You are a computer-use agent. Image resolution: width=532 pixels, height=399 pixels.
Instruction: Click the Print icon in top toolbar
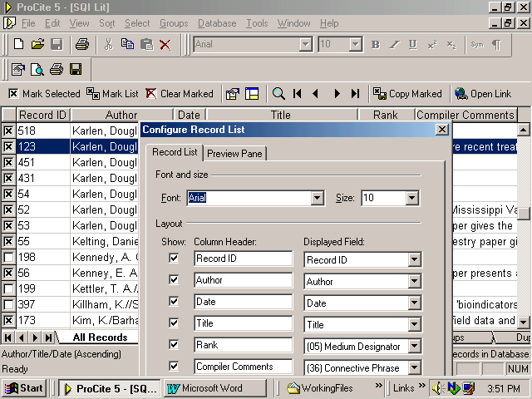(82, 44)
